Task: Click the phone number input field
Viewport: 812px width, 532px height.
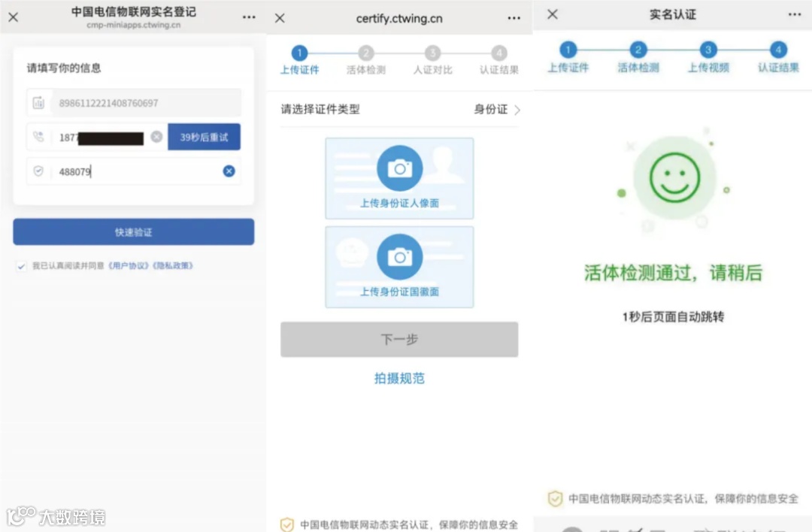Action: pyautogui.click(x=97, y=138)
